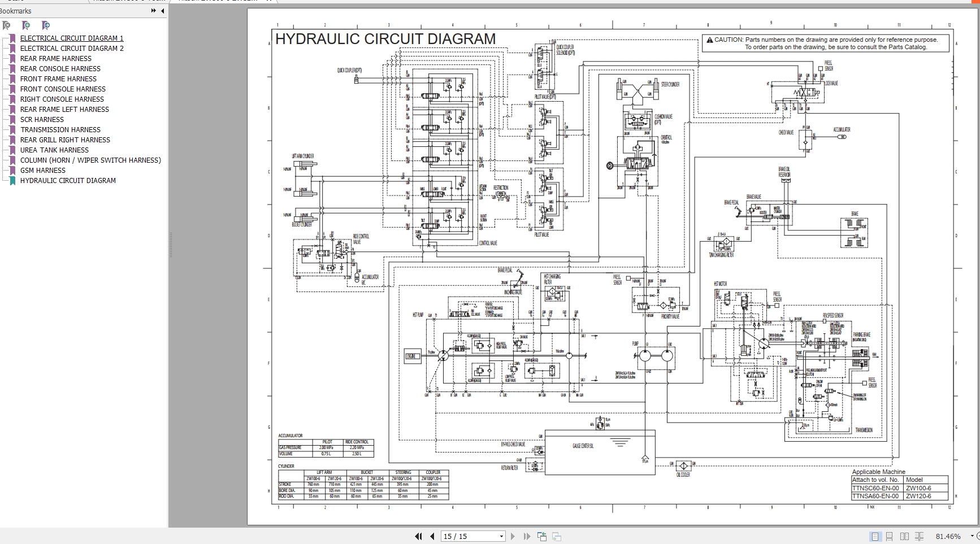This screenshot has width=980, height=544.
Task: Click the 81.46% zoom value
Action: [948, 536]
